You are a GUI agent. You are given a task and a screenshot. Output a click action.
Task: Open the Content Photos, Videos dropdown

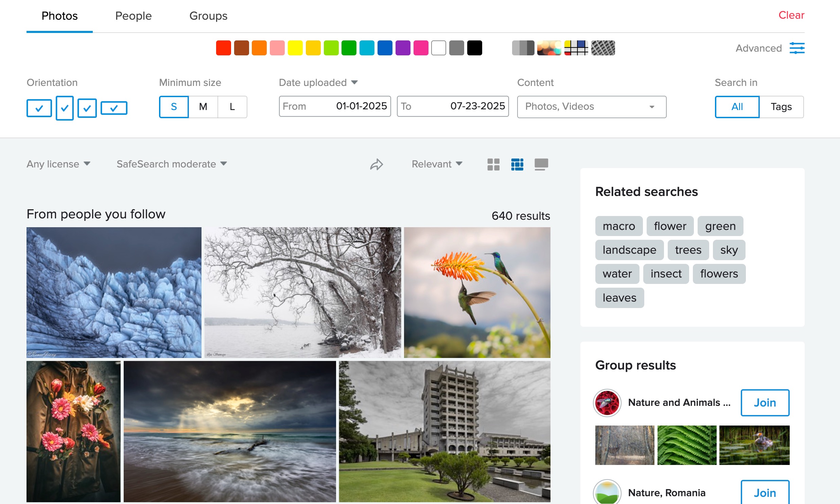(591, 107)
